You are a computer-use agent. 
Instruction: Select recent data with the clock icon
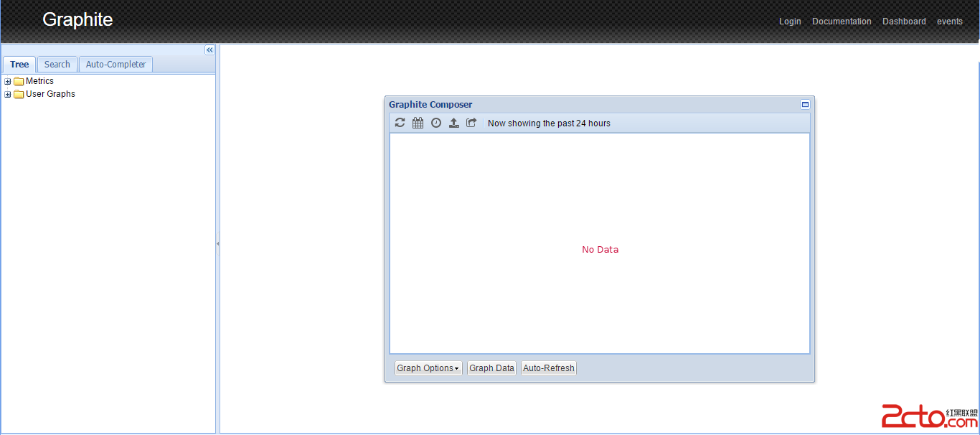coord(436,123)
